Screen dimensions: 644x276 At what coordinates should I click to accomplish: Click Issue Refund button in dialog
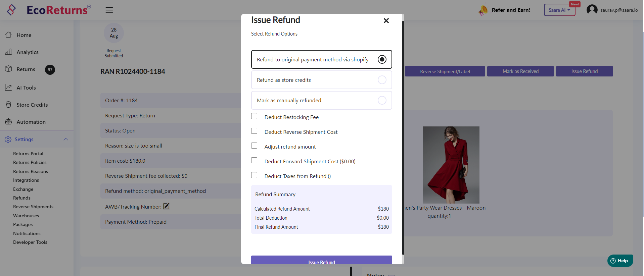321,260
